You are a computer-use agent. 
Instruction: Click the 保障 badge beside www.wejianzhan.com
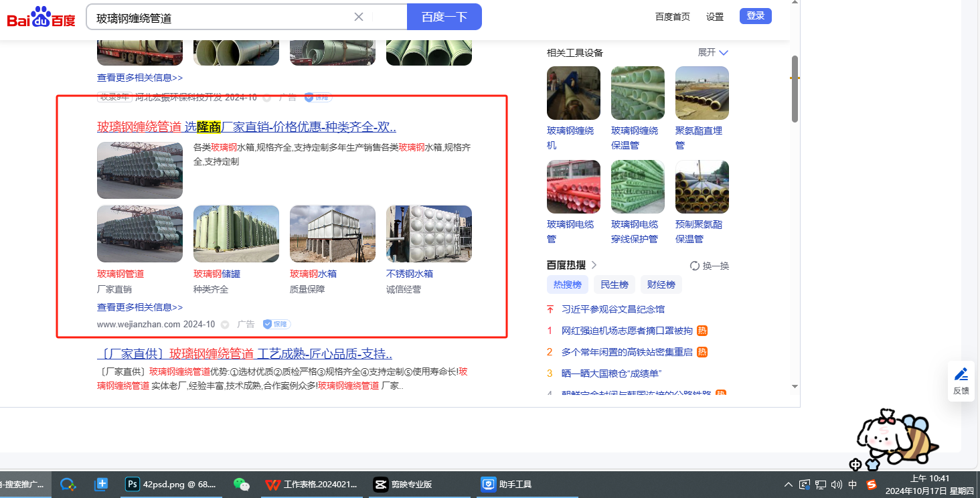point(276,324)
